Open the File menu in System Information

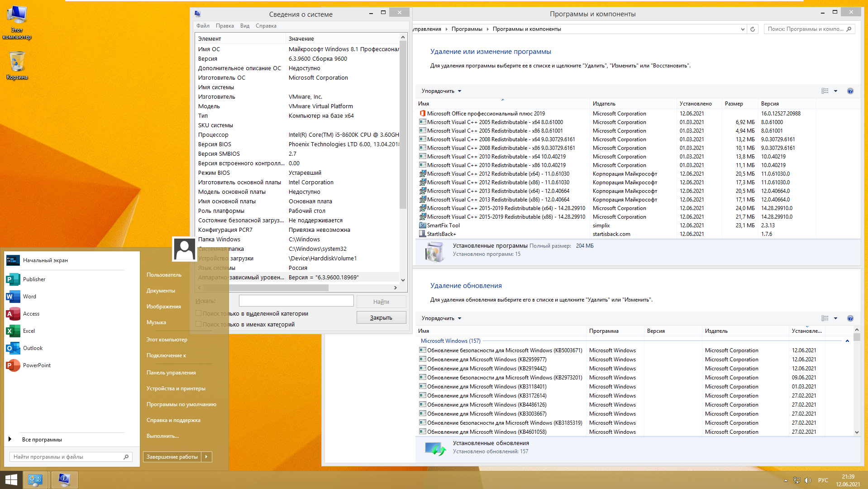[x=203, y=26]
